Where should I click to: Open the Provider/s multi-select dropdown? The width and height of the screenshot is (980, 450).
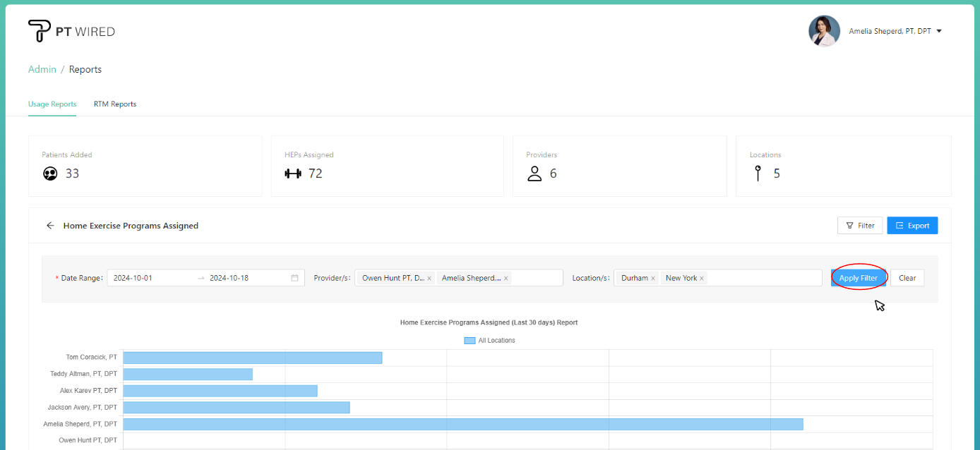[x=537, y=278]
